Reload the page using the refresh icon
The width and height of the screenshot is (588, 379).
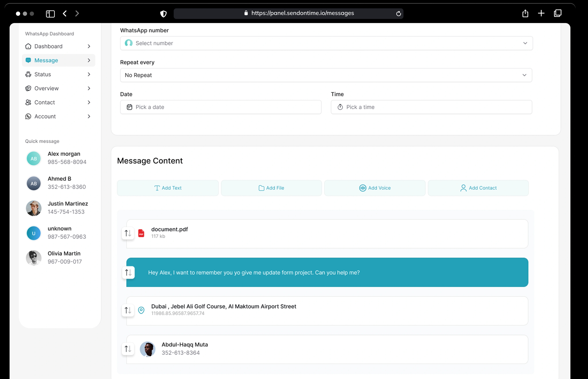click(x=398, y=13)
